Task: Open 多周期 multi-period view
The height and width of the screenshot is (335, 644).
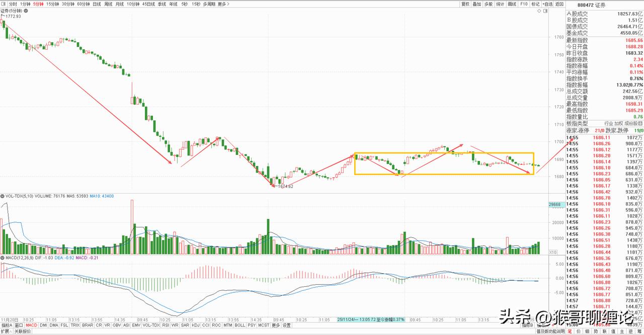Action: (x=209, y=4)
